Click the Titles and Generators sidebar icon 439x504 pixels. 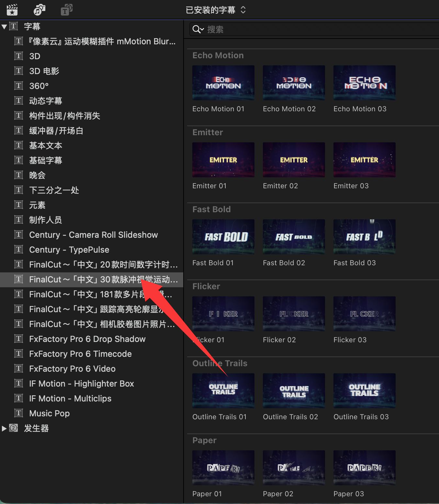pos(66,10)
